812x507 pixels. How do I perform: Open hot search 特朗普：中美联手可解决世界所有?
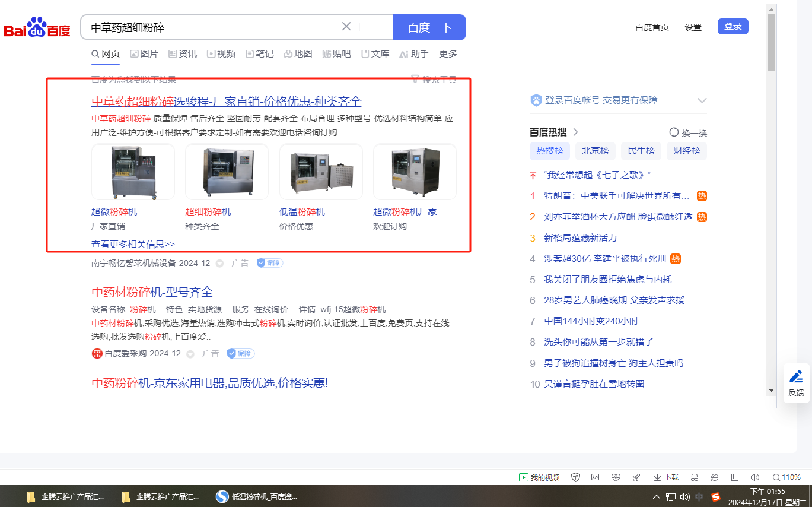coord(617,196)
